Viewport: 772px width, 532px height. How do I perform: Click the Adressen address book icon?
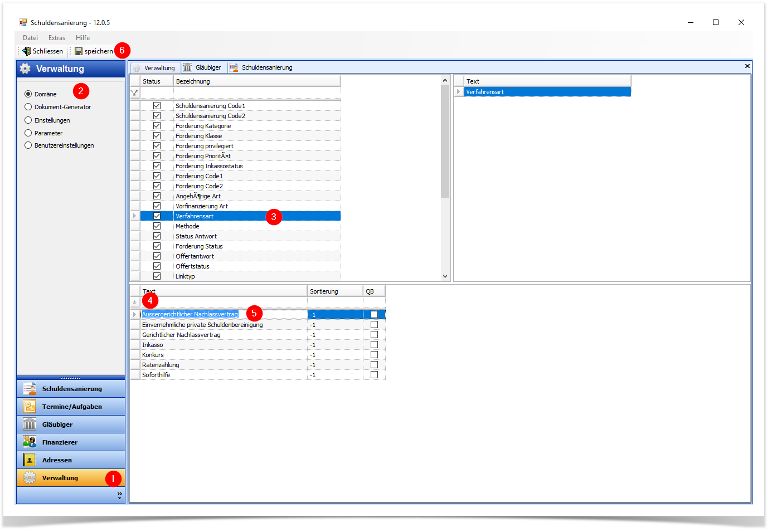click(30, 460)
